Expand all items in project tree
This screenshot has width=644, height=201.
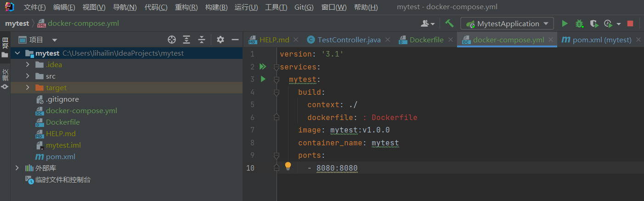click(x=186, y=40)
